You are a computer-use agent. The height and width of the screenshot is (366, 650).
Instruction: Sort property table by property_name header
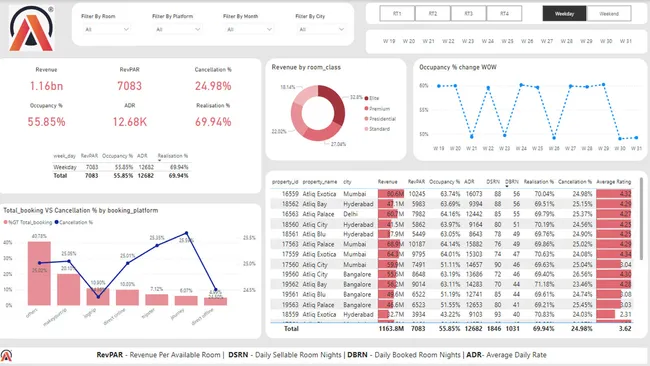click(320, 182)
